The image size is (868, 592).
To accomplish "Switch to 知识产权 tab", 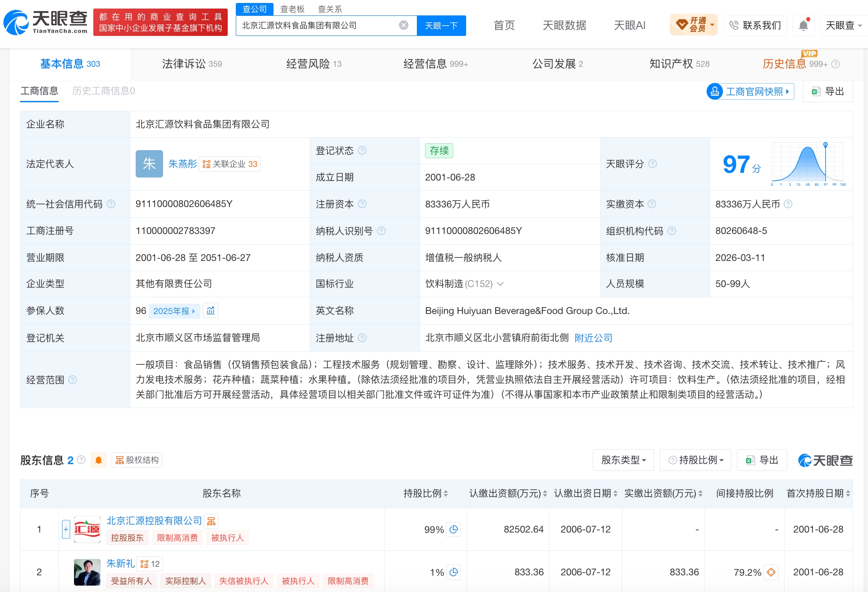I will click(679, 64).
